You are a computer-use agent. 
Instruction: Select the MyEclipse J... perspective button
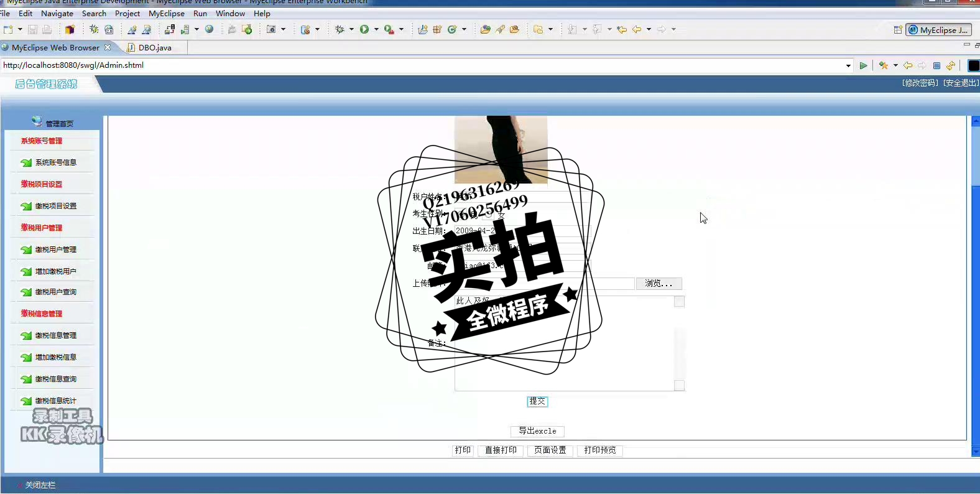[x=939, y=30]
